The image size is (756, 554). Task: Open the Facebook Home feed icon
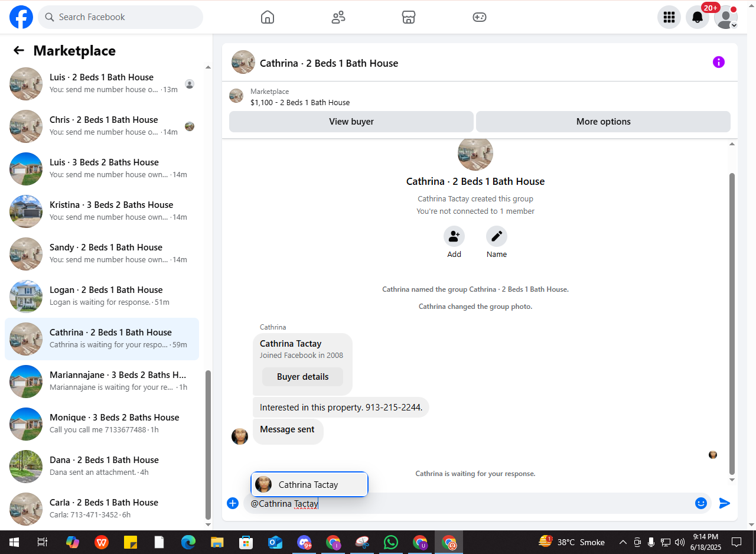tap(268, 17)
